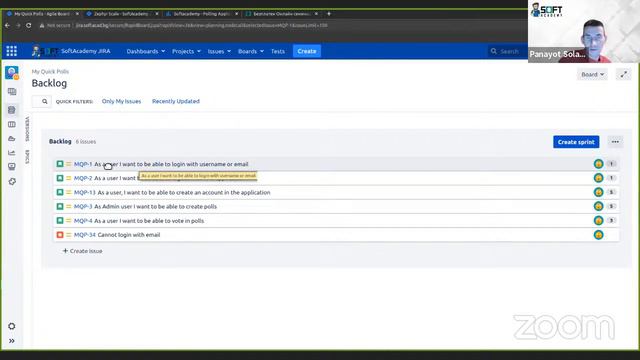Click assignee avatar on MQP-1 row
The image size is (640, 360).
(x=598, y=164)
